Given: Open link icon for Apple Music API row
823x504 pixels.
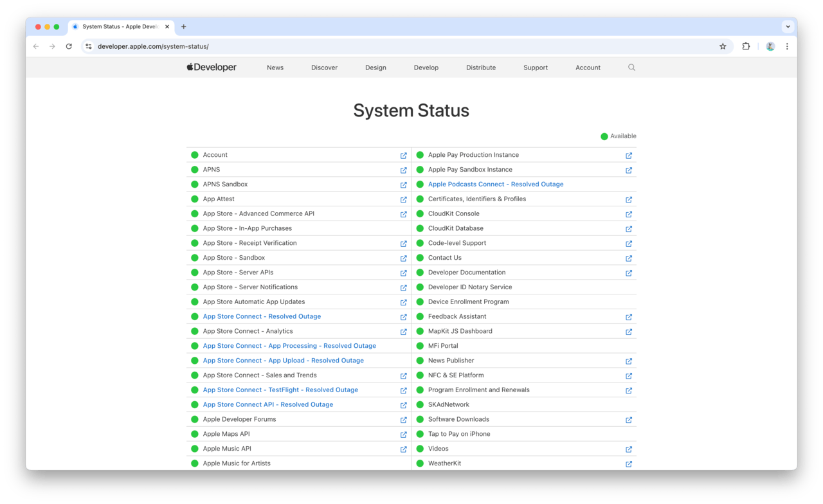Looking at the screenshot, I should coord(403,449).
